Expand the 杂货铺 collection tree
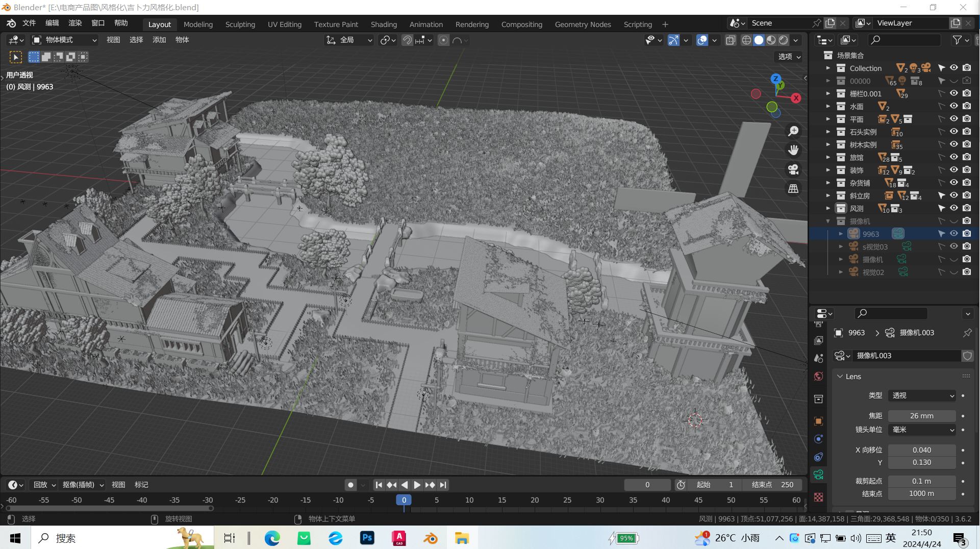 pos(828,183)
